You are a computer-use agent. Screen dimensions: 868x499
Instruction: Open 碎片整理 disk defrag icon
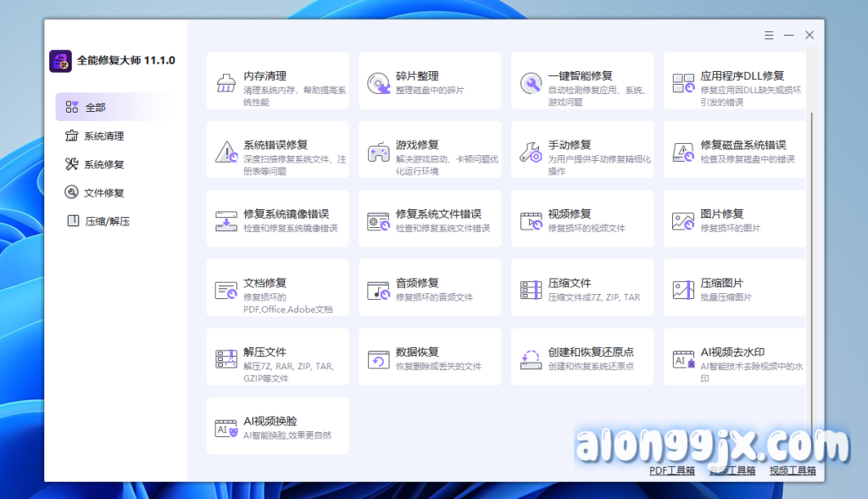[378, 83]
